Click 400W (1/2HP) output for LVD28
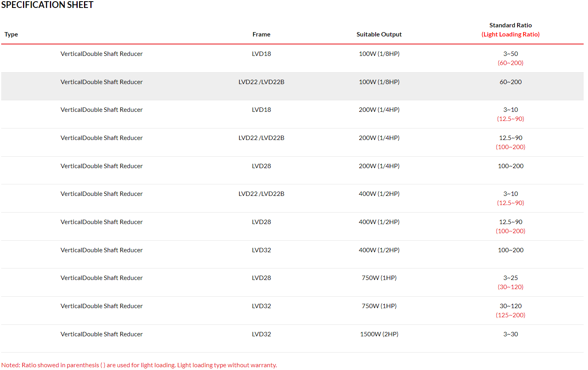The height and width of the screenshot is (370, 588). (379, 222)
